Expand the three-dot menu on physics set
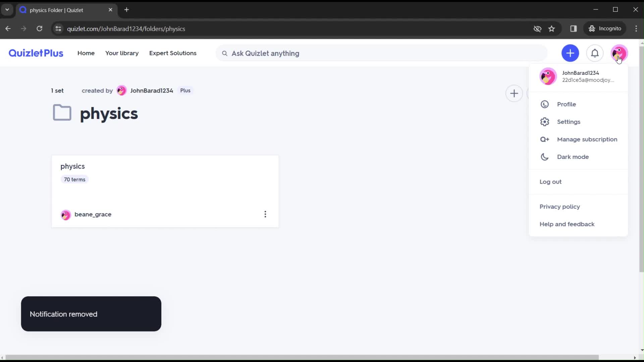The image size is (644, 362). coord(265,215)
